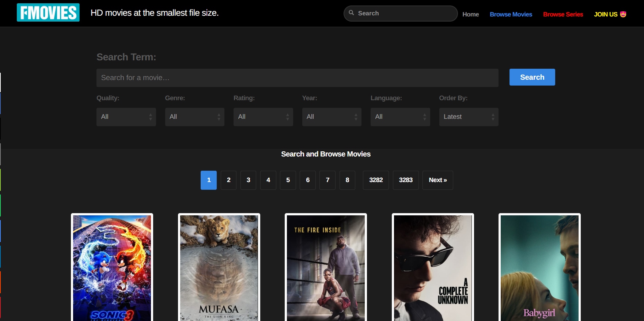Jump to page 7
This screenshot has width=644, height=321.
[327, 180]
